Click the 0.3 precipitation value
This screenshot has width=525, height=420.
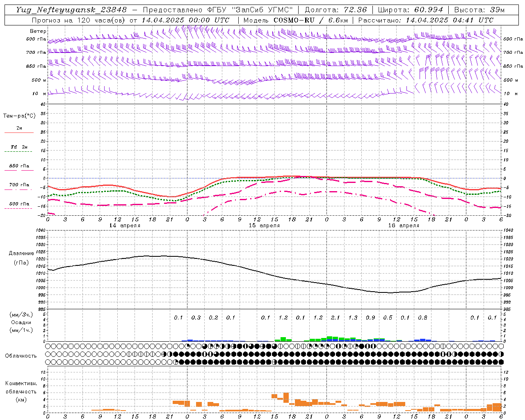pos(196,317)
